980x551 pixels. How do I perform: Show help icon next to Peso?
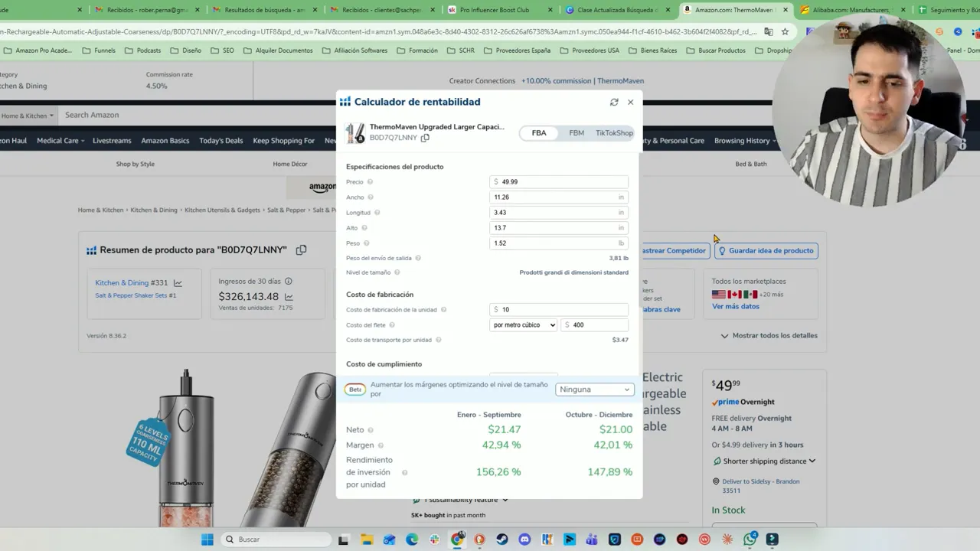pyautogui.click(x=366, y=243)
